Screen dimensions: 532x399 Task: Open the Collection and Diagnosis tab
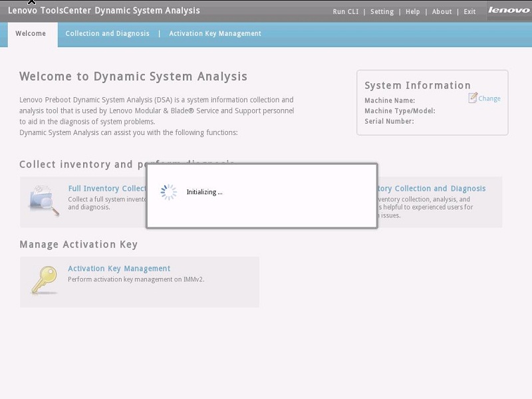click(107, 34)
